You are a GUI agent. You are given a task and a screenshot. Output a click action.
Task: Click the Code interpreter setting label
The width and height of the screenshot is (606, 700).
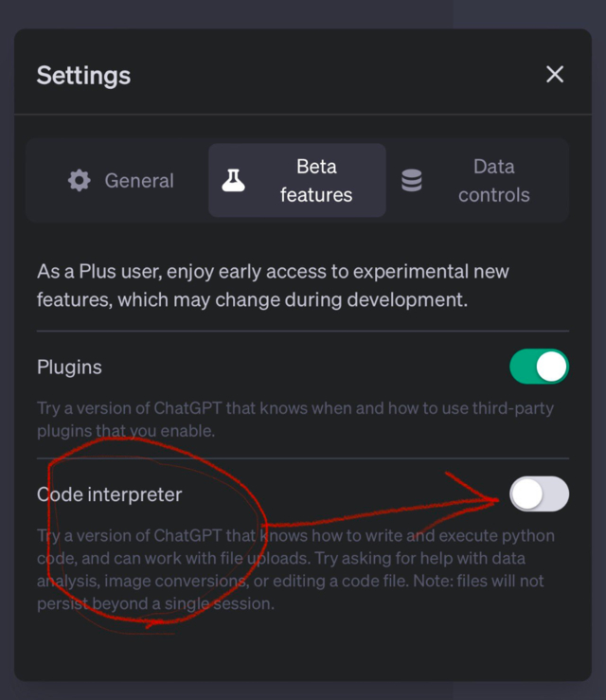[109, 494]
